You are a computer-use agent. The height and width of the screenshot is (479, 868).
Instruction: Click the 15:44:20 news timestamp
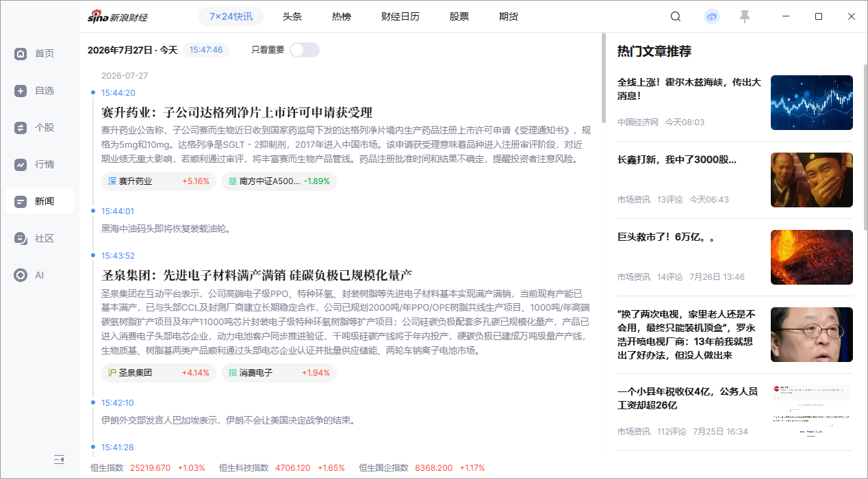point(118,93)
